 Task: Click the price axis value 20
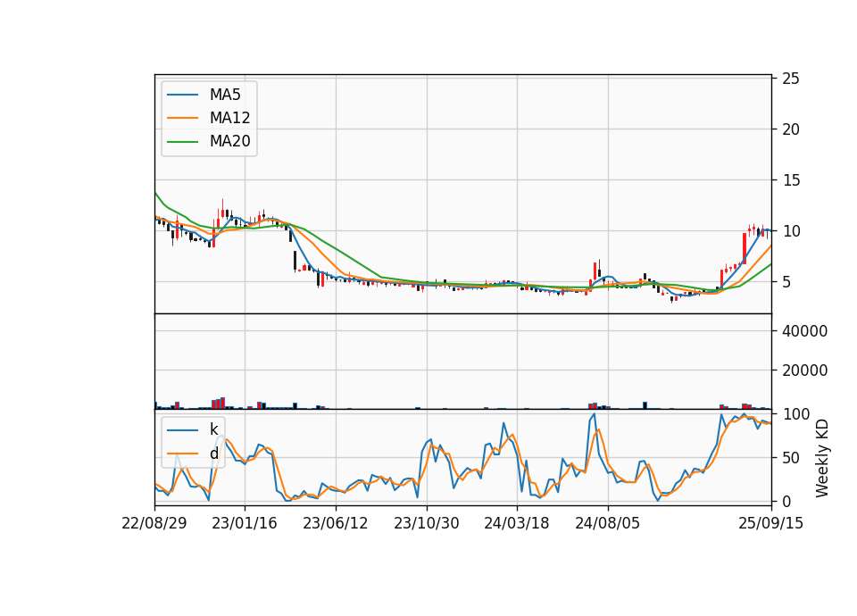point(791,129)
